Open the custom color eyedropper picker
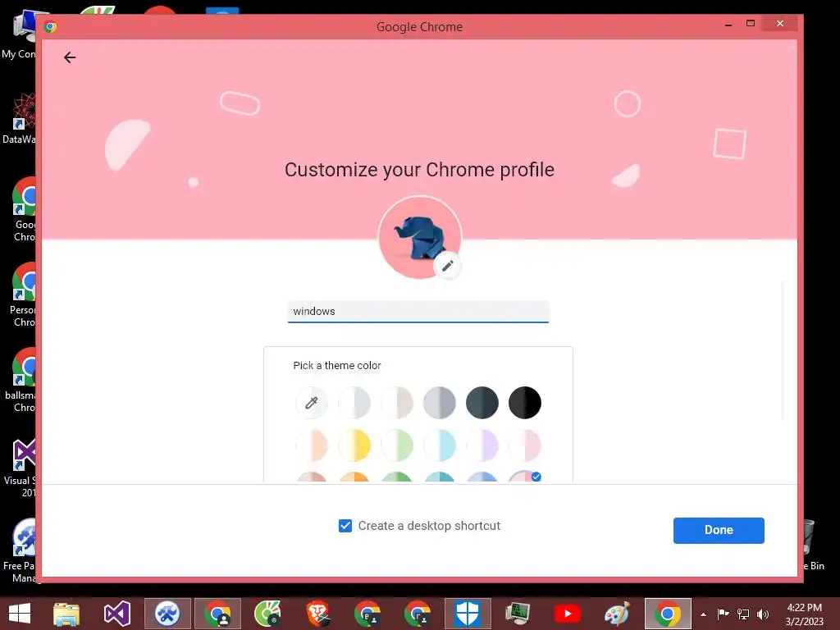Image resolution: width=840 pixels, height=630 pixels. (311, 402)
